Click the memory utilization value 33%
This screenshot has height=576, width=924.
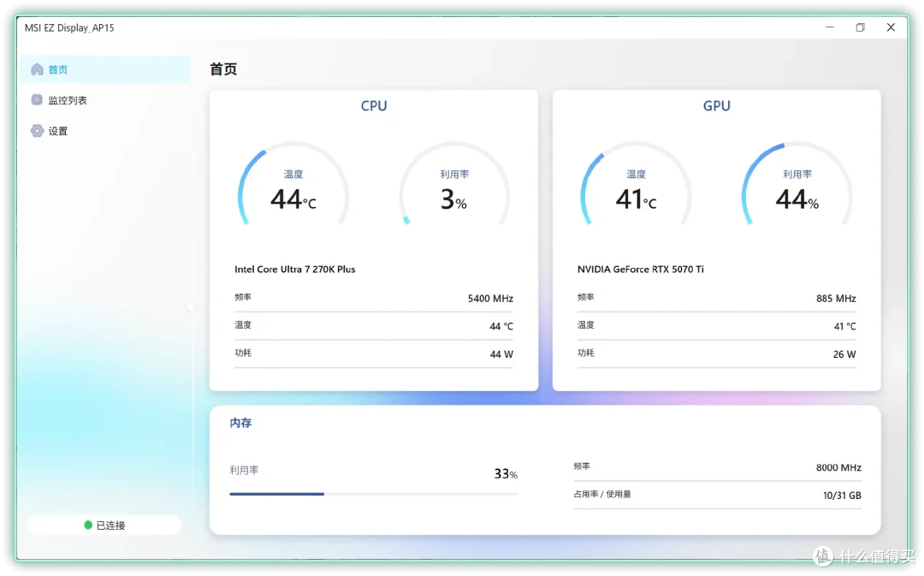(x=506, y=473)
